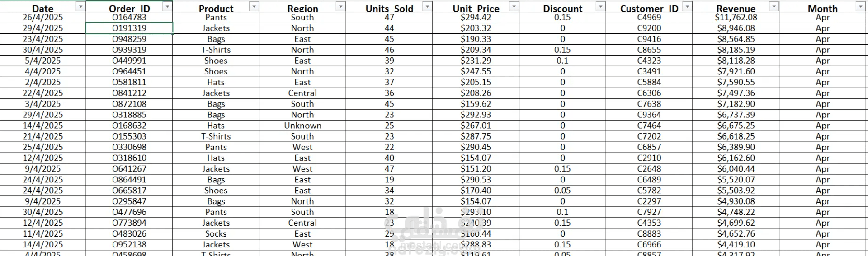Select unit price cell $247.55
The image size is (868, 256).
click(x=476, y=71)
